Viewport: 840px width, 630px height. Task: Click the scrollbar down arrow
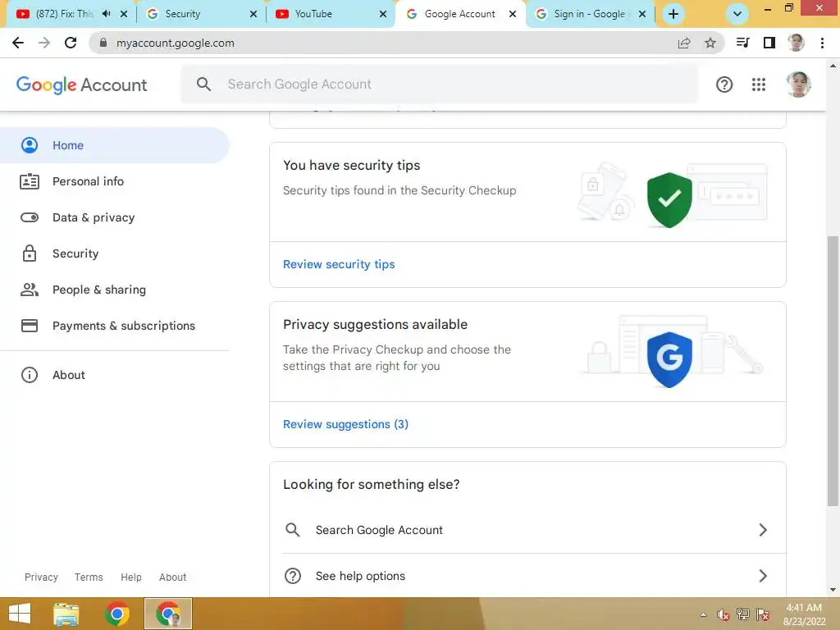tap(833, 590)
